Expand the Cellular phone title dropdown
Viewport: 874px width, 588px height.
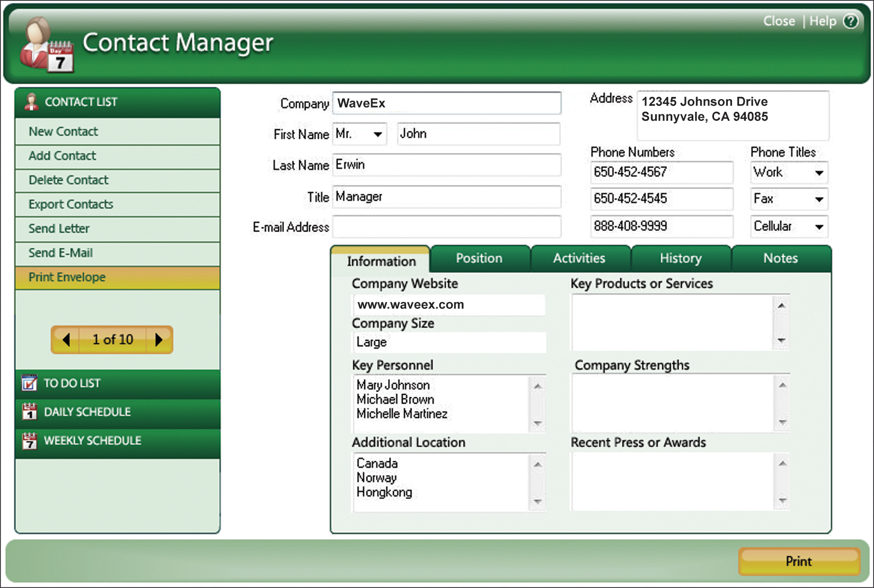click(818, 227)
